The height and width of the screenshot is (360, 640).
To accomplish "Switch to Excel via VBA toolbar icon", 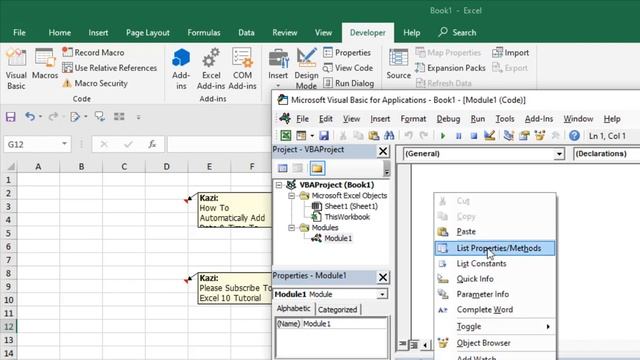I will tap(285, 136).
